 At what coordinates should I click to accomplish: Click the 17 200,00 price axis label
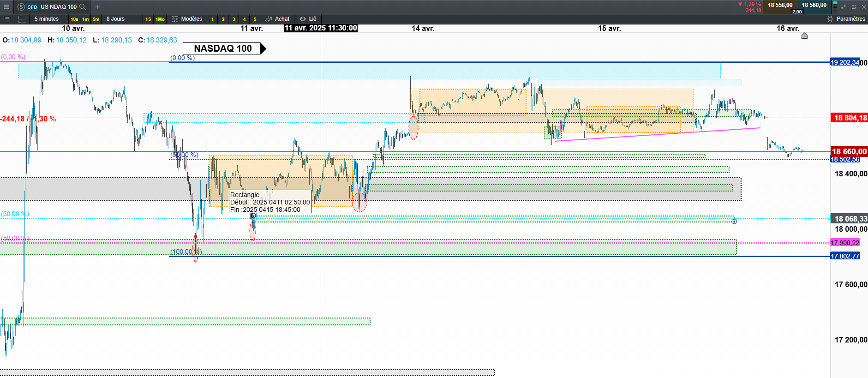[851, 340]
